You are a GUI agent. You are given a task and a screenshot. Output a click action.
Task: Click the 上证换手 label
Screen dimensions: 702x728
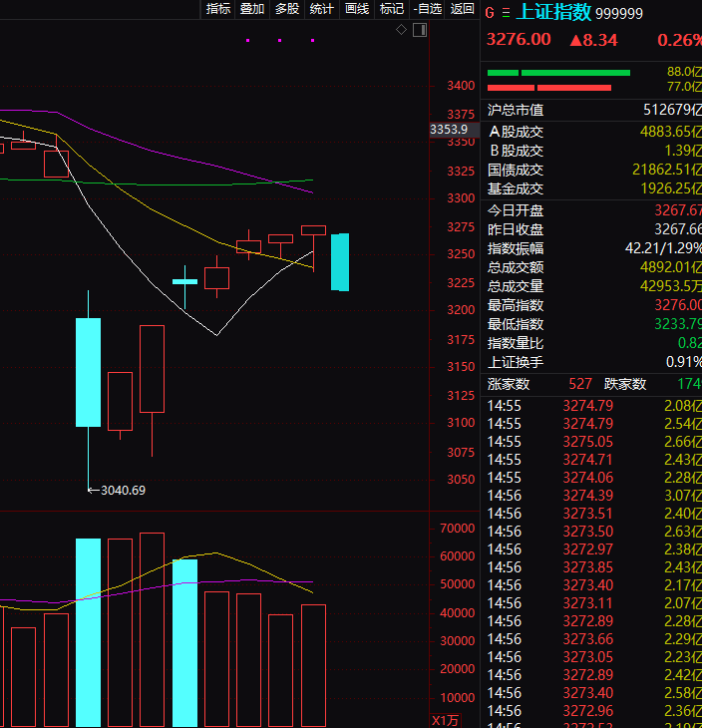[x=516, y=362]
